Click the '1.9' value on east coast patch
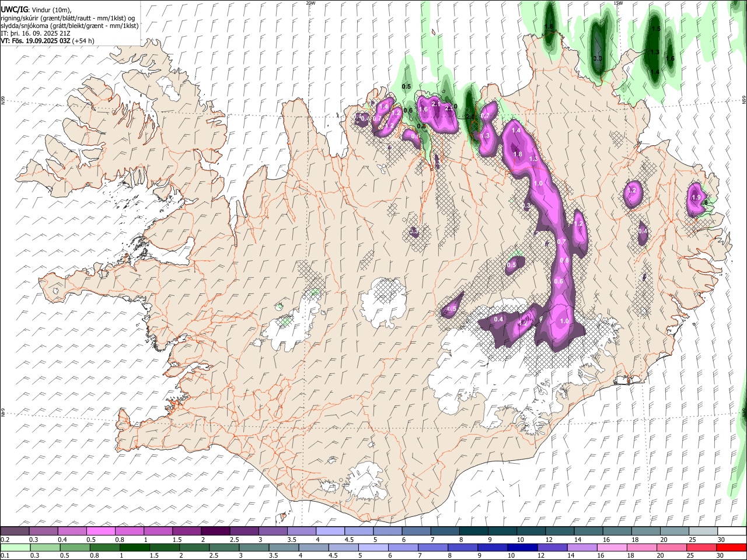The height and width of the screenshot is (560, 747). [x=696, y=198]
